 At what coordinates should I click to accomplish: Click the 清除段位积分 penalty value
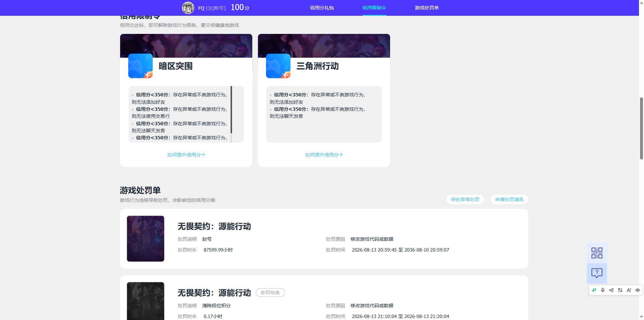coord(216,306)
